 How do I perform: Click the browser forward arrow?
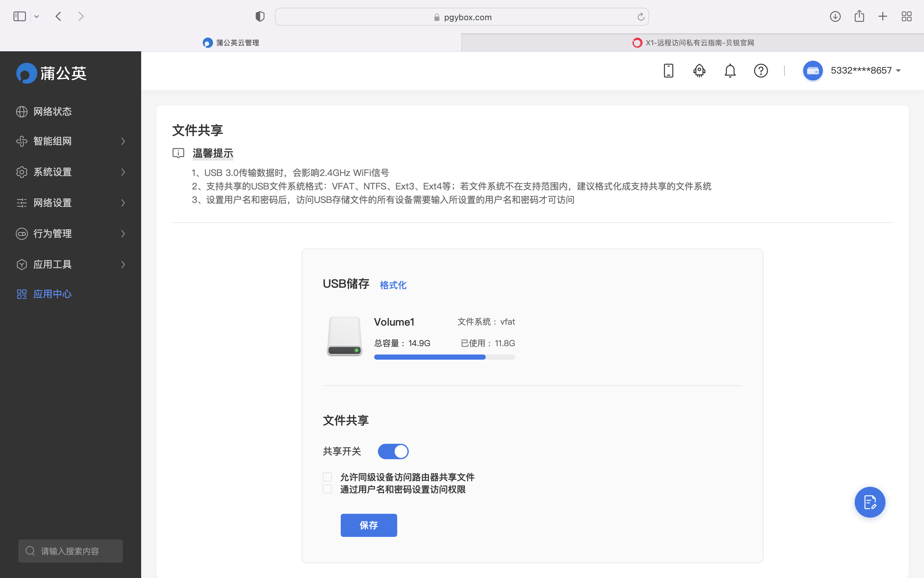click(x=81, y=16)
